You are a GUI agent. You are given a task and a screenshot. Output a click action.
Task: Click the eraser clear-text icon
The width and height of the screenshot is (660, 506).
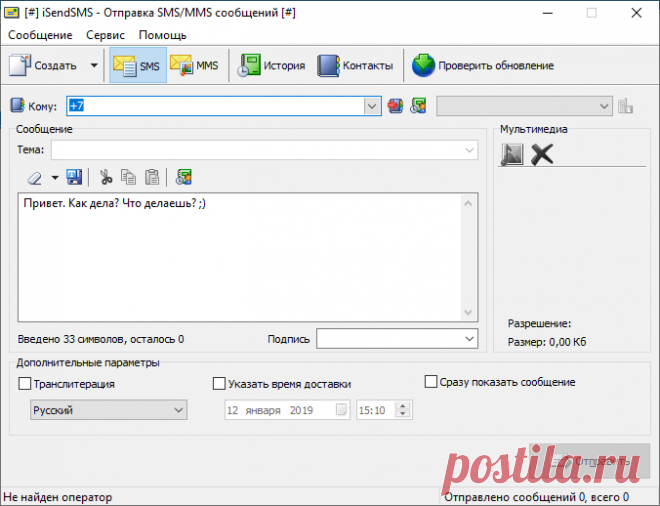coord(35,178)
